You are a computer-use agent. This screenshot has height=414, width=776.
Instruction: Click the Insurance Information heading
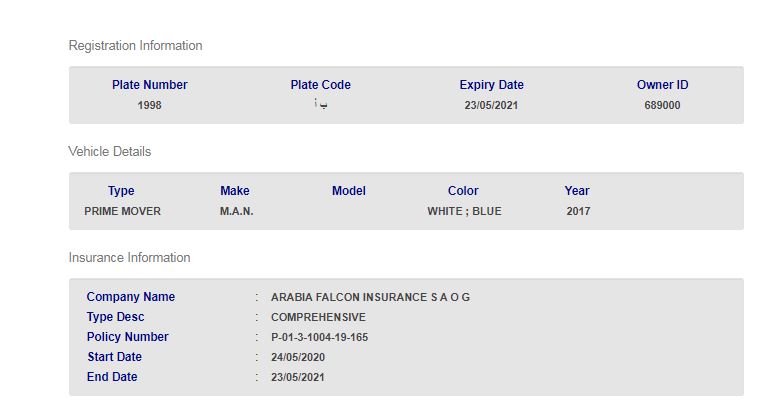tap(129, 258)
